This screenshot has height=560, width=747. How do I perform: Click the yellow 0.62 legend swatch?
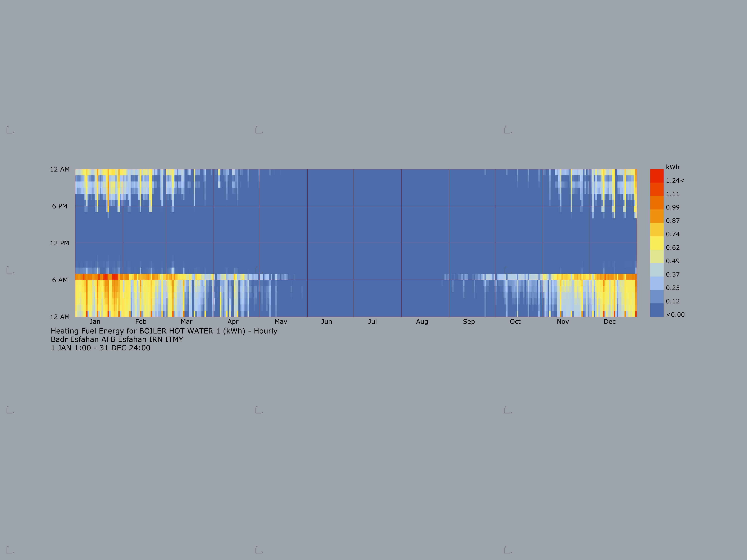click(x=657, y=243)
